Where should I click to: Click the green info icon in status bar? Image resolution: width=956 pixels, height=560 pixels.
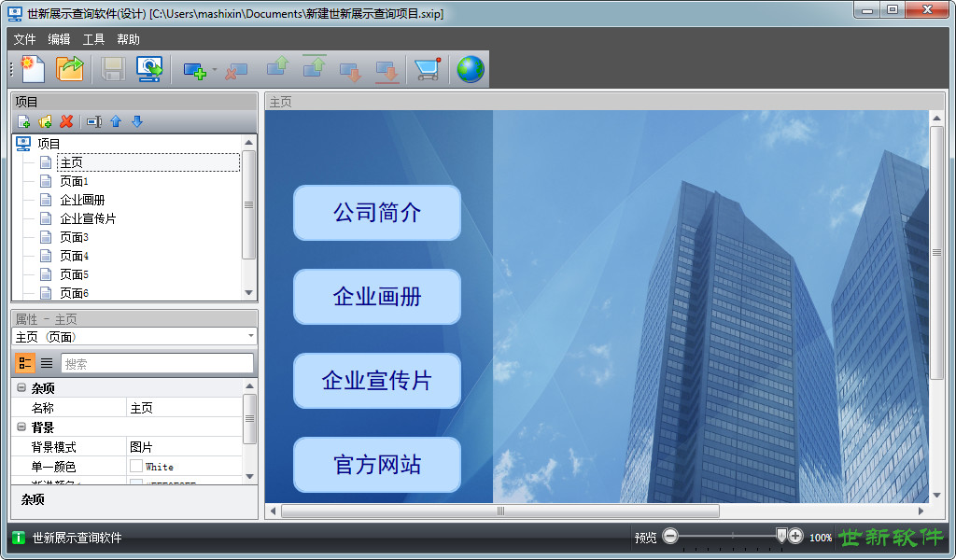(x=19, y=538)
